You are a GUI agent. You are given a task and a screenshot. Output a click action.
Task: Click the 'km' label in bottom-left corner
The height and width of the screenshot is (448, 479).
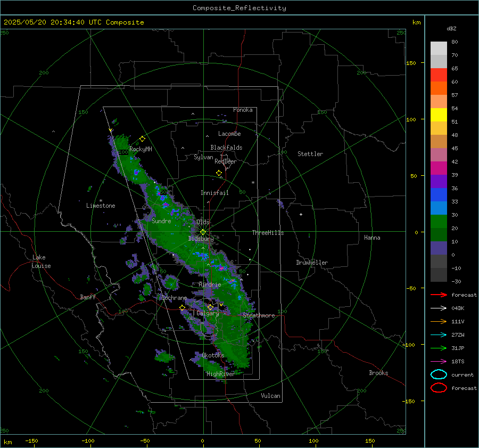click(7, 442)
